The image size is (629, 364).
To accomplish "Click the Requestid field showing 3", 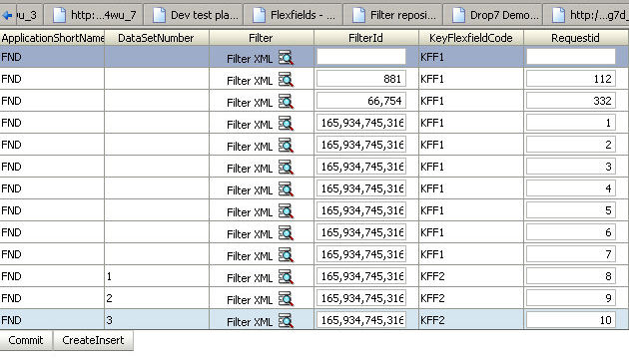I will [x=571, y=167].
